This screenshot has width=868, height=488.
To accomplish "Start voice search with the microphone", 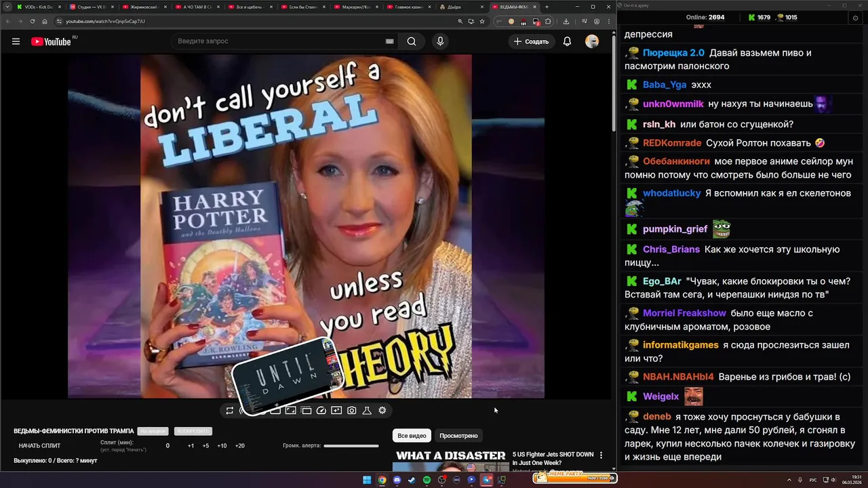I will point(440,41).
